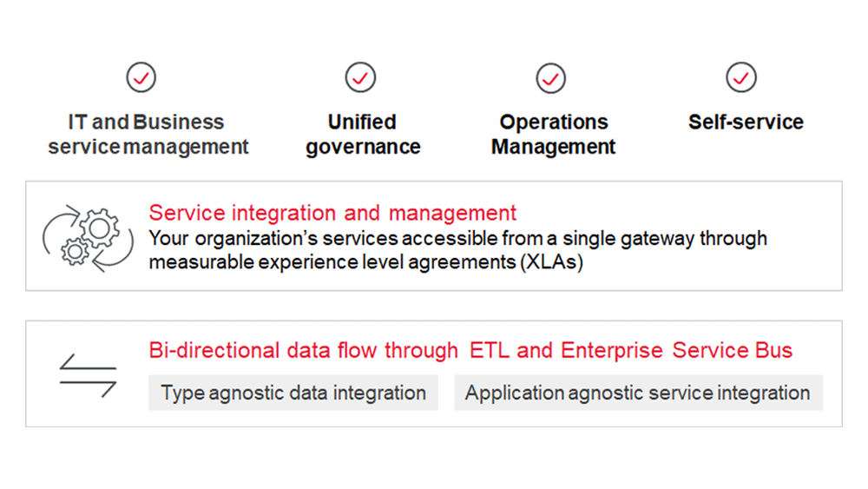
Task: Click the Application agnostic service integration tag
Action: 638,393
